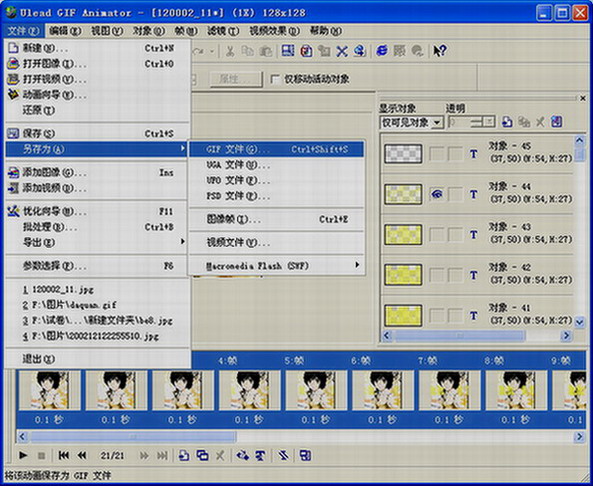Open the 仅可见对象 display dropdown
Viewport: 593px width, 486px height.
pos(438,122)
